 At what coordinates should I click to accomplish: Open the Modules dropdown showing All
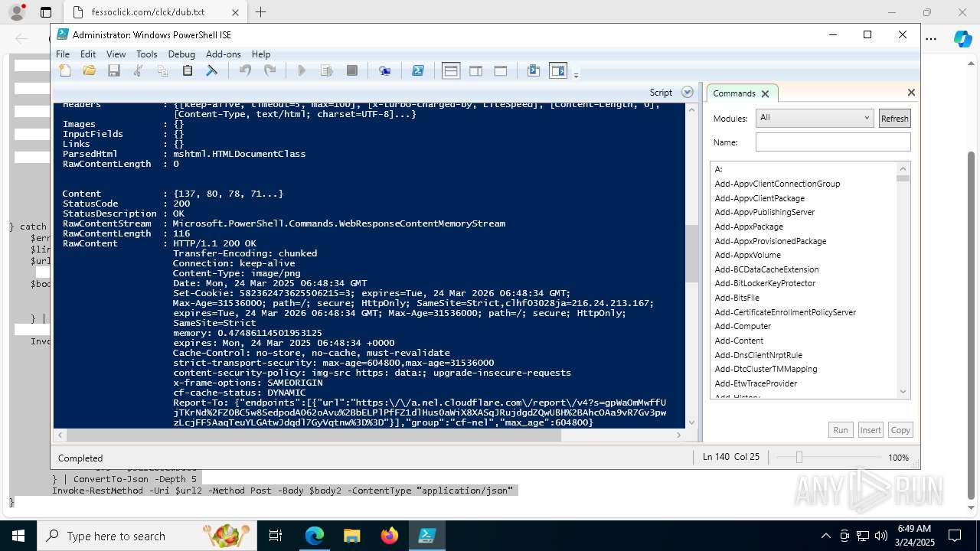click(x=814, y=118)
